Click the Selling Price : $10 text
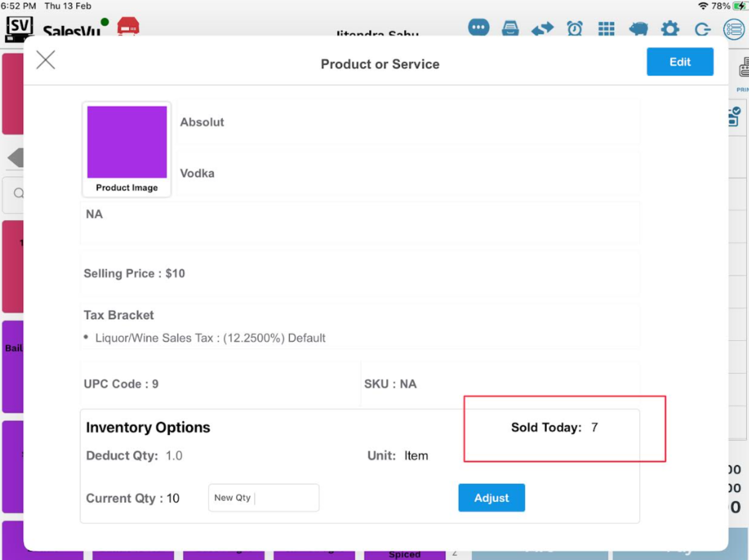This screenshot has height=560, width=749. (x=134, y=273)
